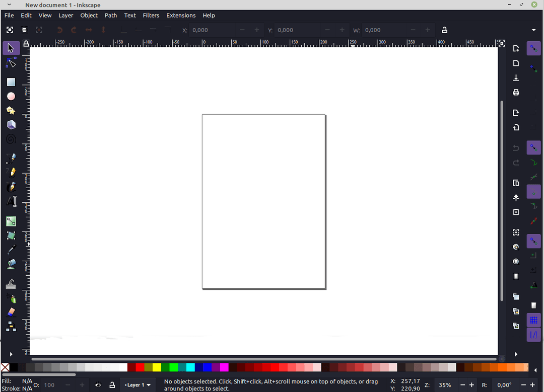
Task: Select the Text tool
Action: (x=11, y=201)
